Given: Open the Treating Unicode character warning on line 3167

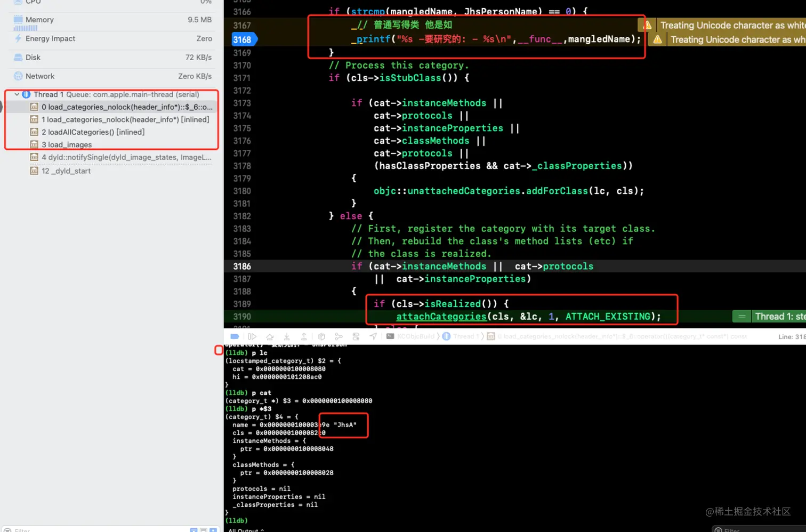Looking at the screenshot, I should (x=732, y=25).
